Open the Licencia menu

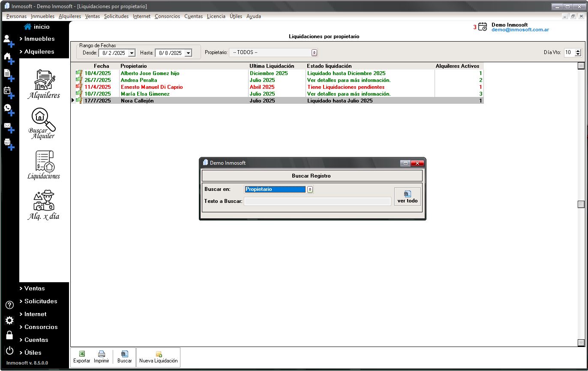point(216,16)
